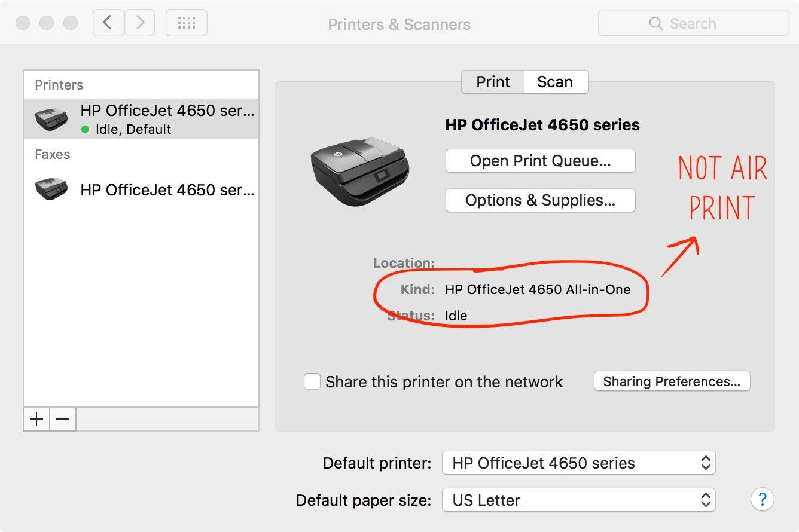Select HP OfficeJet 4650 under Printers list
Screen dimensions: 799x532
coord(141,119)
